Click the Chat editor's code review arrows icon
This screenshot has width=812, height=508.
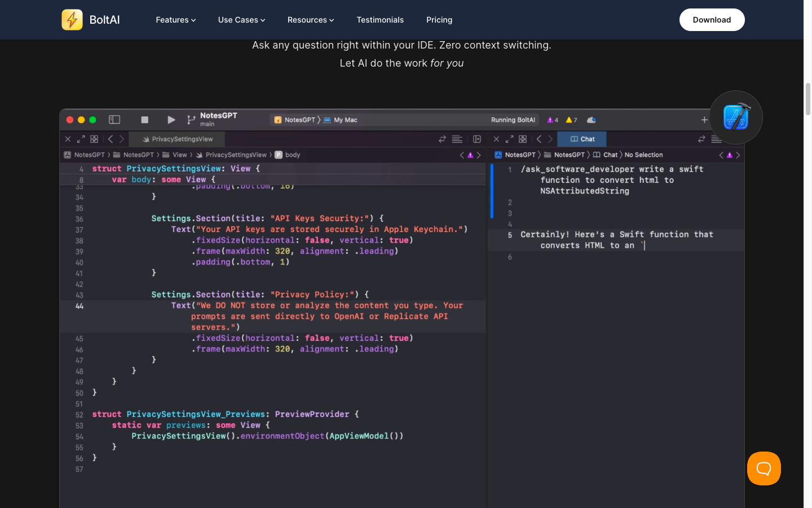coord(701,139)
